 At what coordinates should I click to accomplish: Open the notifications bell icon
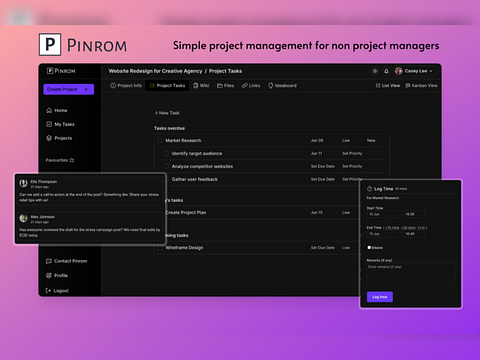[386, 71]
